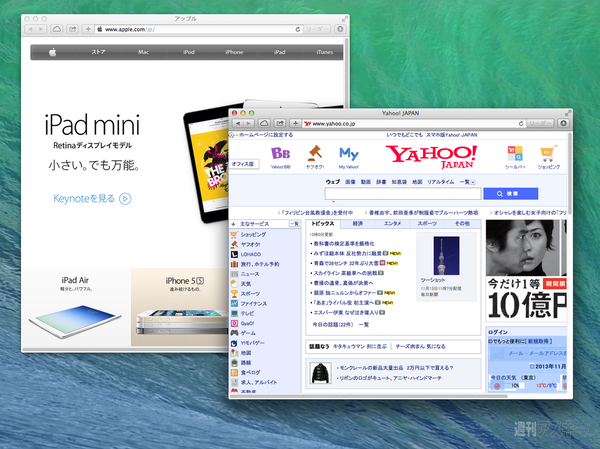Select the スポーツ news tab
Image resolution: width=600 pixels, height=449 pixels.
click(x=427, y=224)
